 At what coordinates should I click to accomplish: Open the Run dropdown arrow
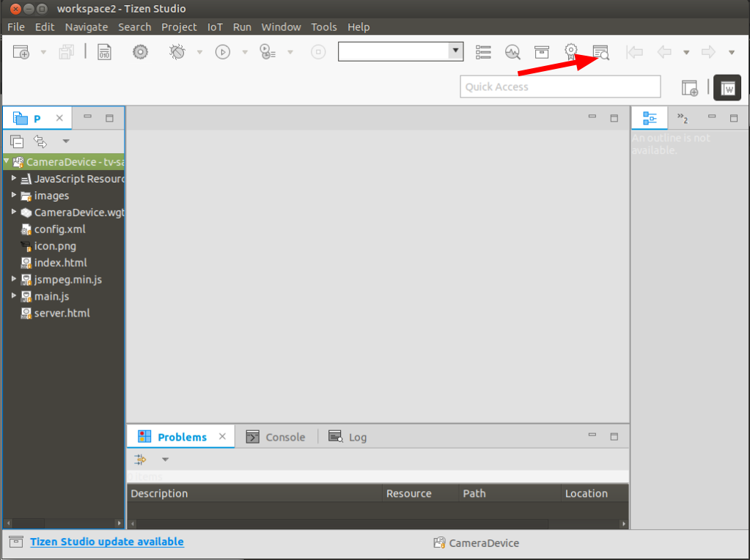coord(244,52)
